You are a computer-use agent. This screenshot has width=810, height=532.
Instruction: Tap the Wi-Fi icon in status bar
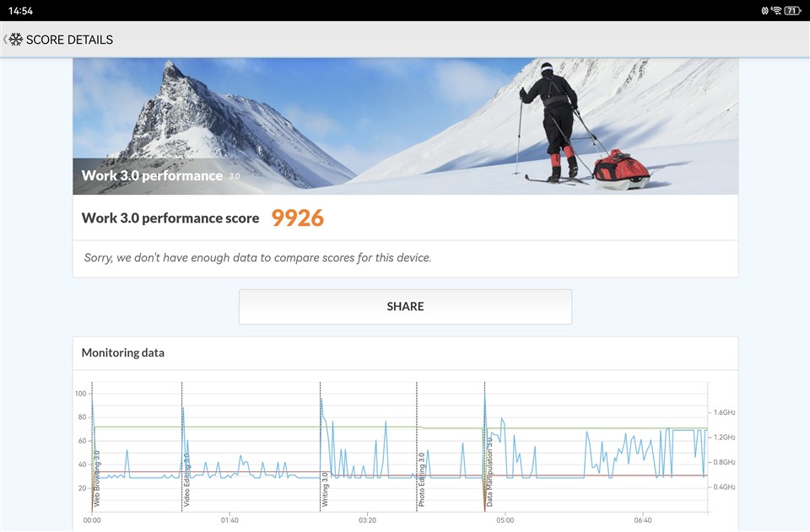(776, 10)
